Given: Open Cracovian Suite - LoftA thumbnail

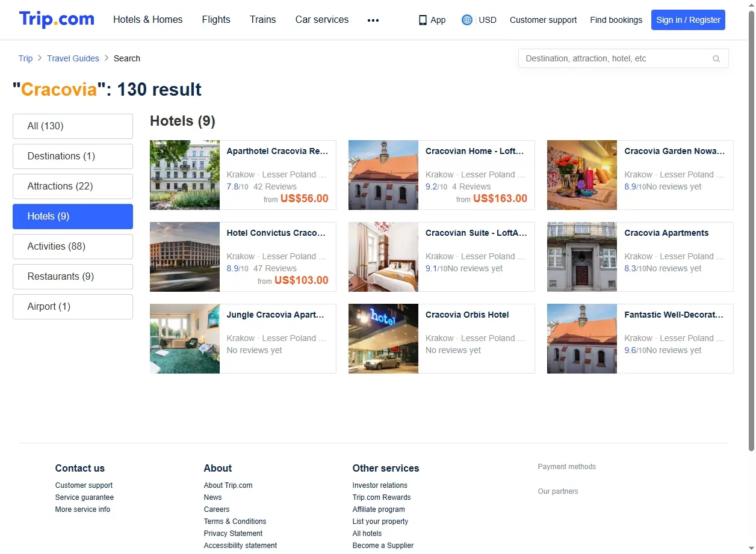Looking at the screenshot, I should point(383,257).
